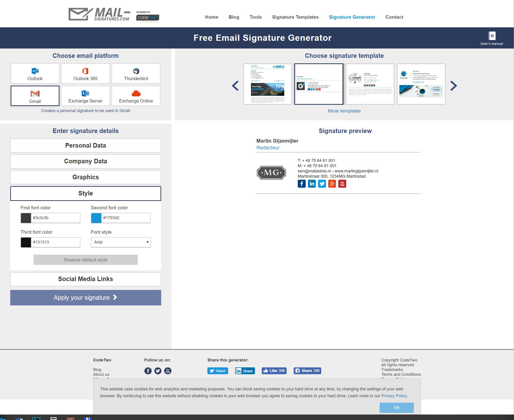The image size is (514, 420).
Task: Expand the Personal Data section
Action: coord(86,145)
